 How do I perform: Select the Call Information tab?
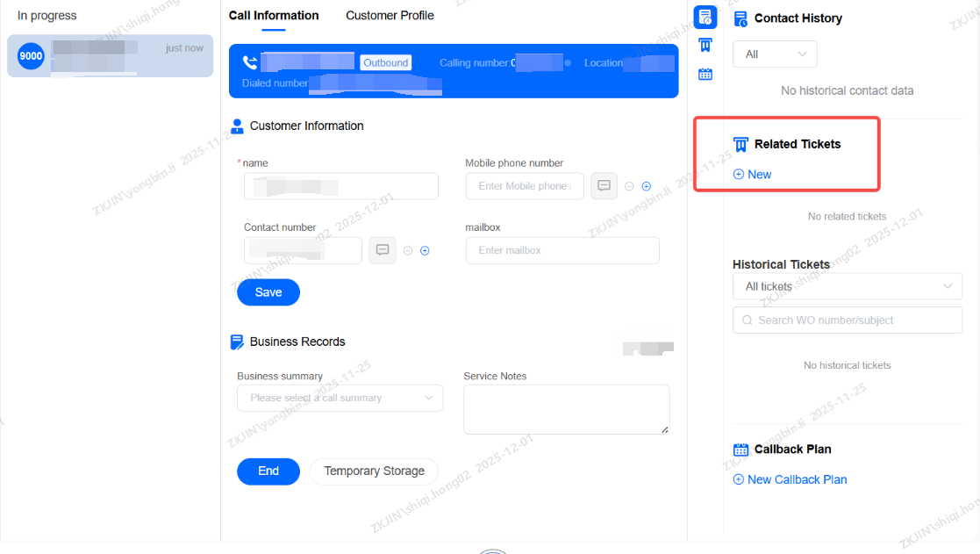(x=274, y=15)
